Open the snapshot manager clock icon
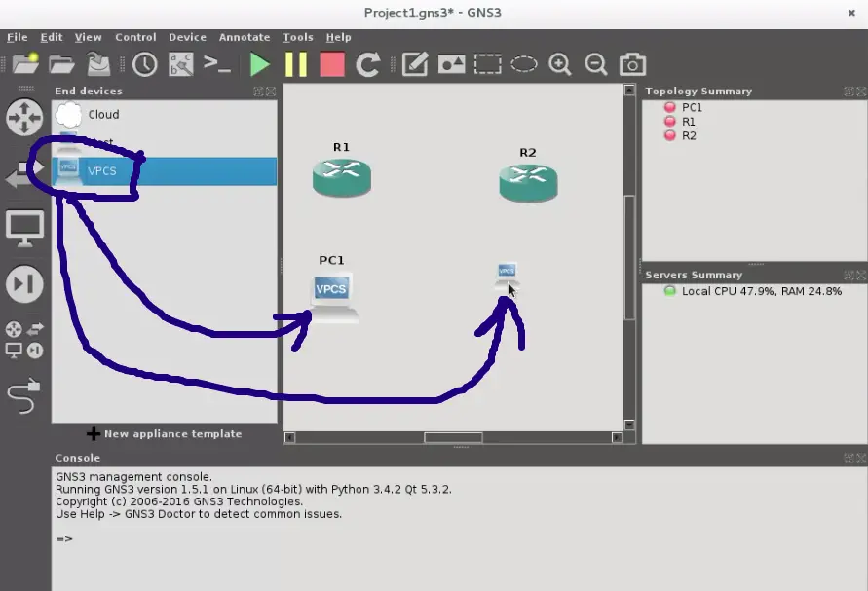Viewport: 868px width, 591px height. [145, 64]
